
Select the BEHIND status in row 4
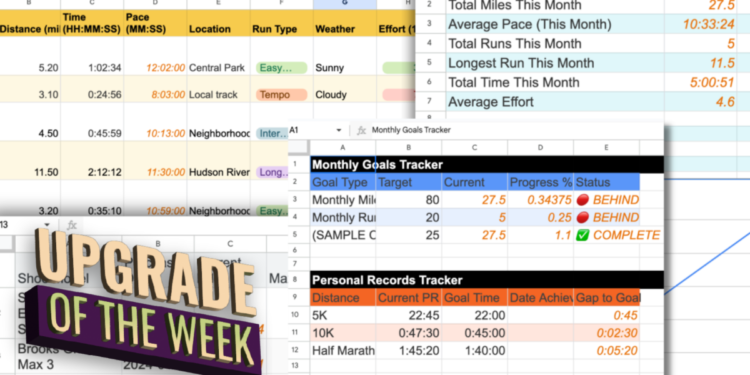click(607, 218)
